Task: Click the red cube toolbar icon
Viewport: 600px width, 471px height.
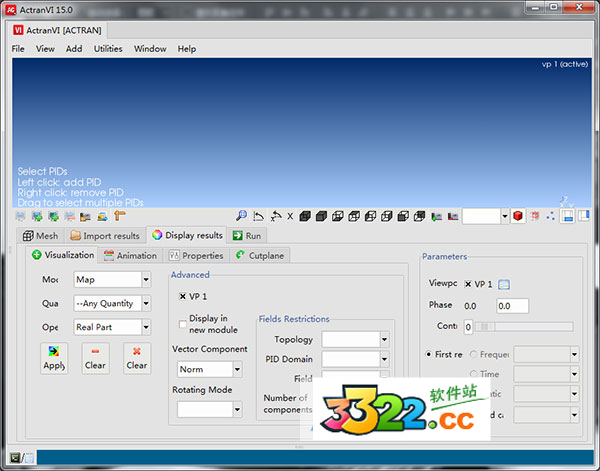Action: 518,215
